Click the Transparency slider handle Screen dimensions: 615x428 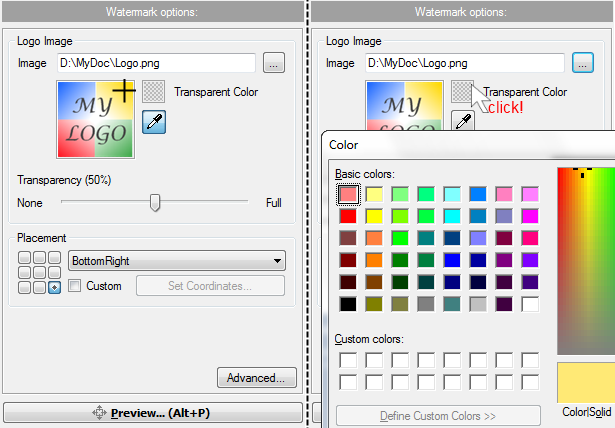(x=155, y=202)
